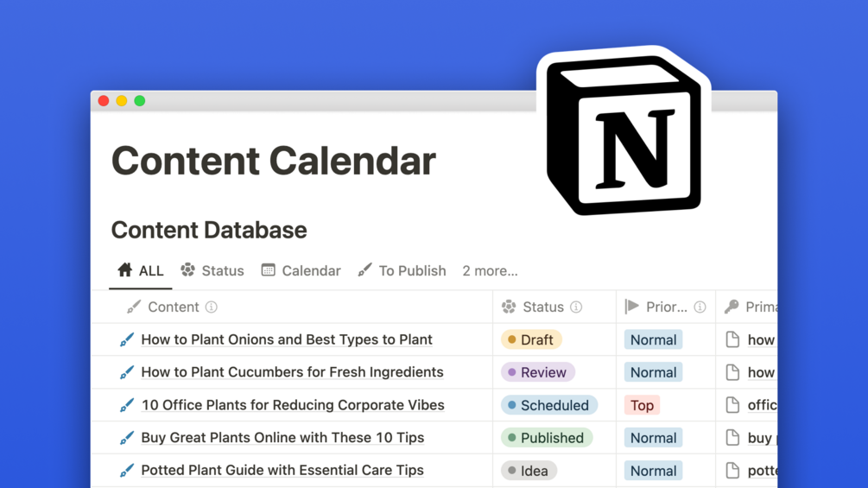868x488 pixels.
Task: Open 'How to Plant Onions and Best Types to Plant'
Action: 287,339
